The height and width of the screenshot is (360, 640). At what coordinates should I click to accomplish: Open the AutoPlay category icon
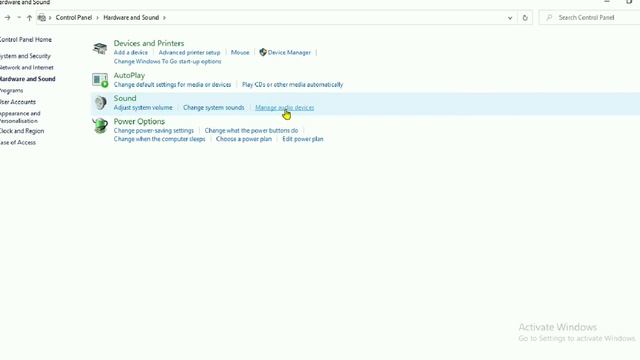click(x=100, y=80)
